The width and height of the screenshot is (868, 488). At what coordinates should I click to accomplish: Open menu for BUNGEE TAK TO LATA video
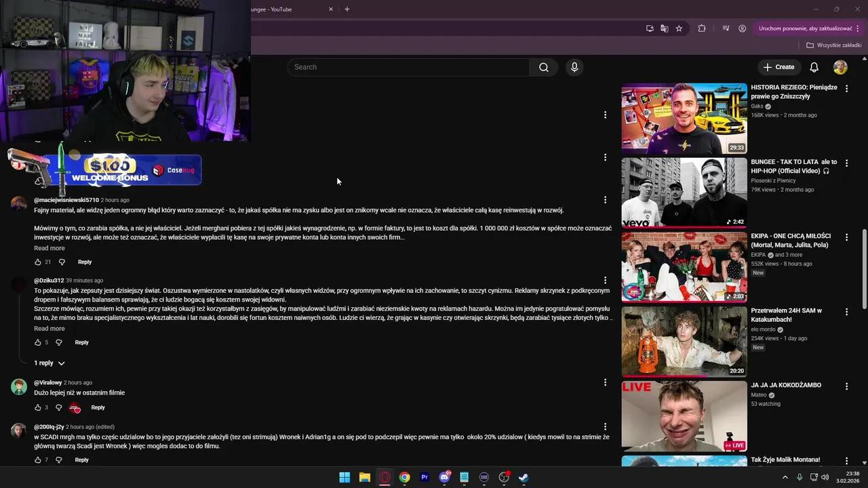[846, 163]
